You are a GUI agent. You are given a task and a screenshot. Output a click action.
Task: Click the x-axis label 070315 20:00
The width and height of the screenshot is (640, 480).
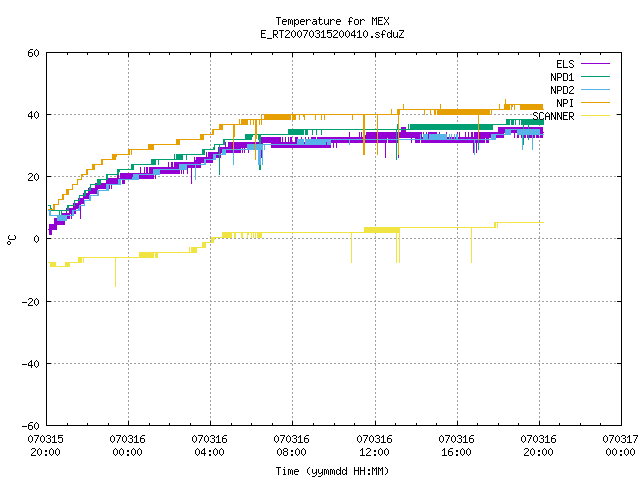(x=45, y=446)
